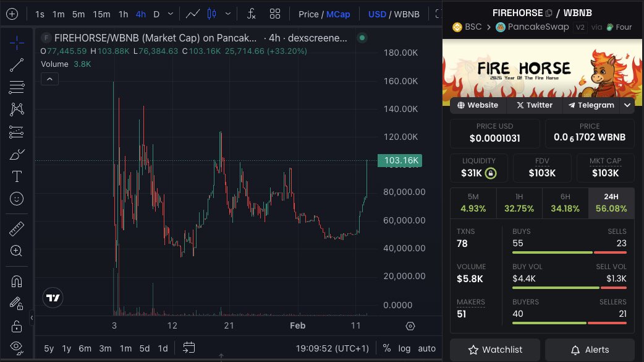The height and width of the screenshot is (362, 644).
Task: Set the chart range to 1d
Action: pos(163,348)
